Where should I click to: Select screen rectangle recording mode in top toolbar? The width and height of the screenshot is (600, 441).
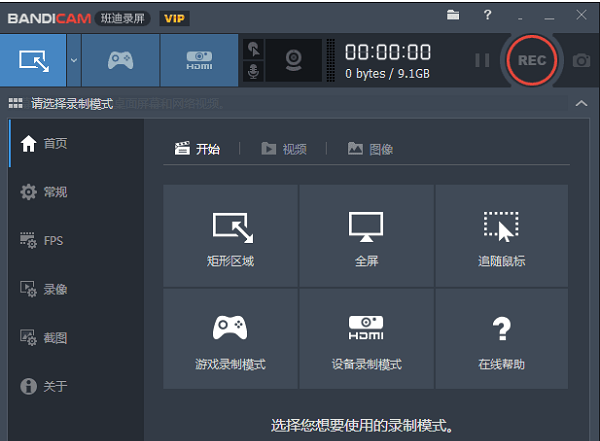(33, 60)
